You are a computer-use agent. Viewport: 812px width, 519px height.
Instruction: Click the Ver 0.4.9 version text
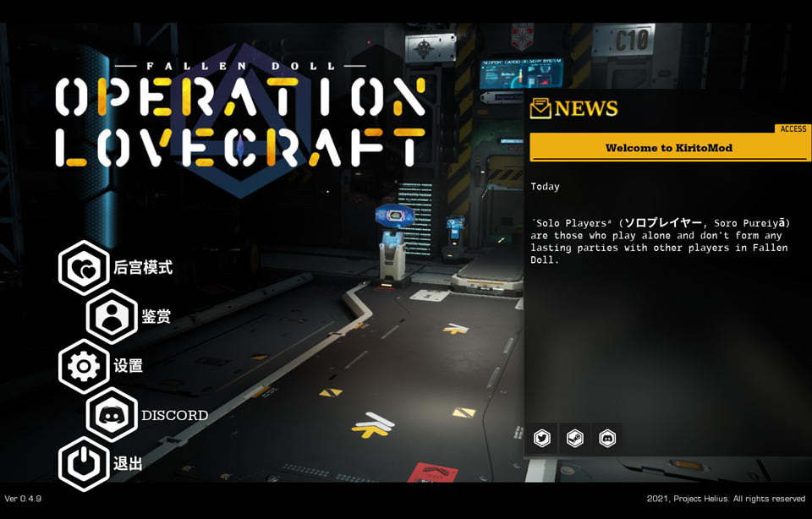[x=23, y=499]
